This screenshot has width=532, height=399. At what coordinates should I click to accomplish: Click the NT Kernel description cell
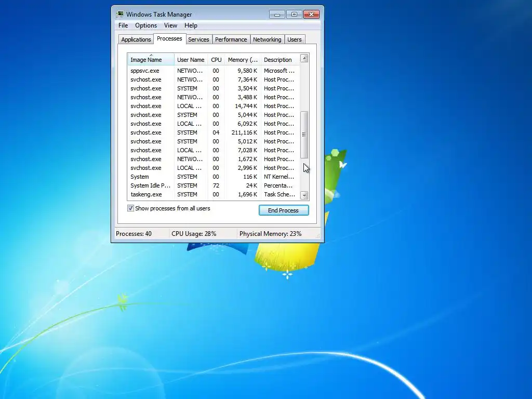click(279, 177)
